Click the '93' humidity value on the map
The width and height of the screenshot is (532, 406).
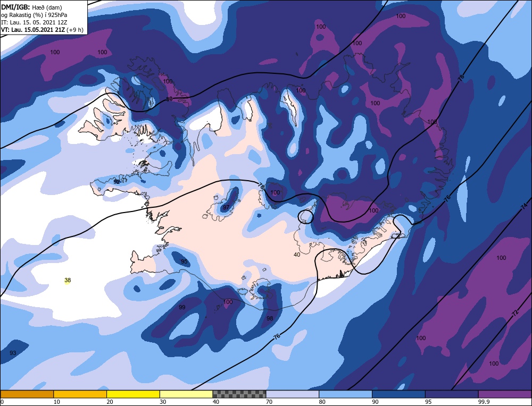[13, 353]
